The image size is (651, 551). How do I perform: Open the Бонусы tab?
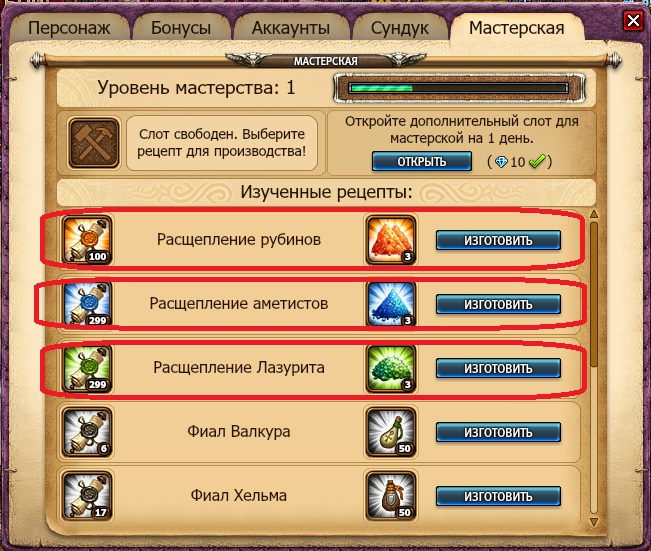pos(181,28)
